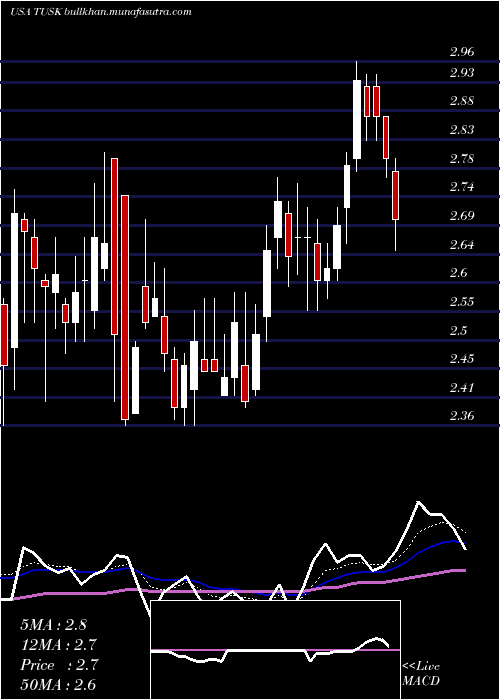
Task: Click the '50MA : 2.6' readout
Action: point(58,685)
